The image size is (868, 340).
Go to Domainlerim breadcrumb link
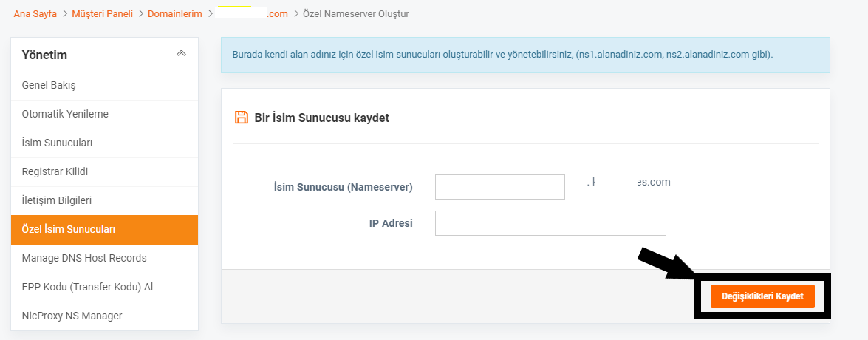[175, 14]
